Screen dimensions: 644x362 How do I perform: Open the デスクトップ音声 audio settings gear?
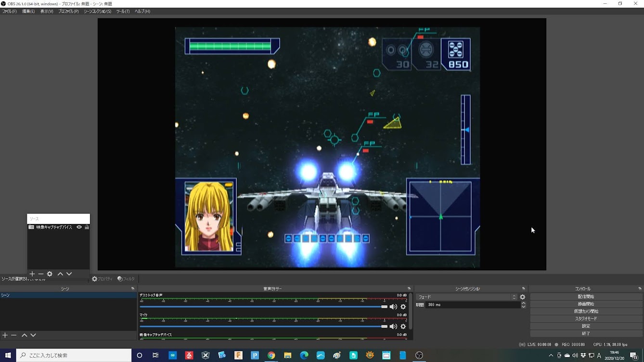[403, 307]
